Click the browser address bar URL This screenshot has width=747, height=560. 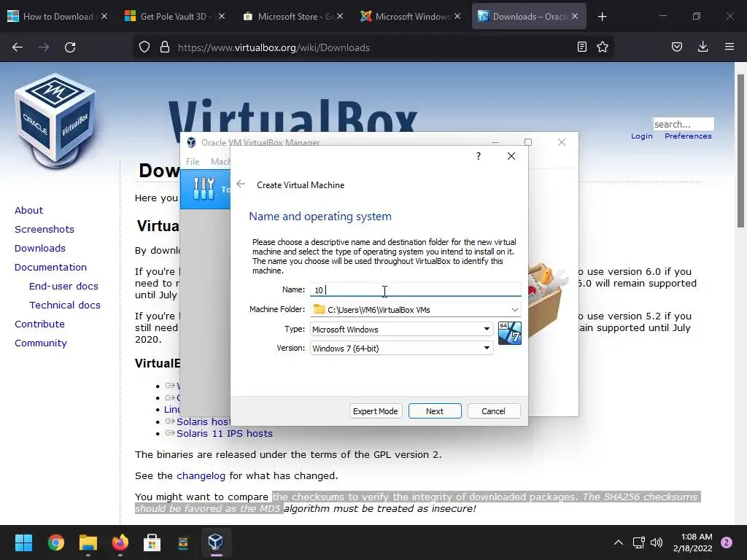point(274,47)
